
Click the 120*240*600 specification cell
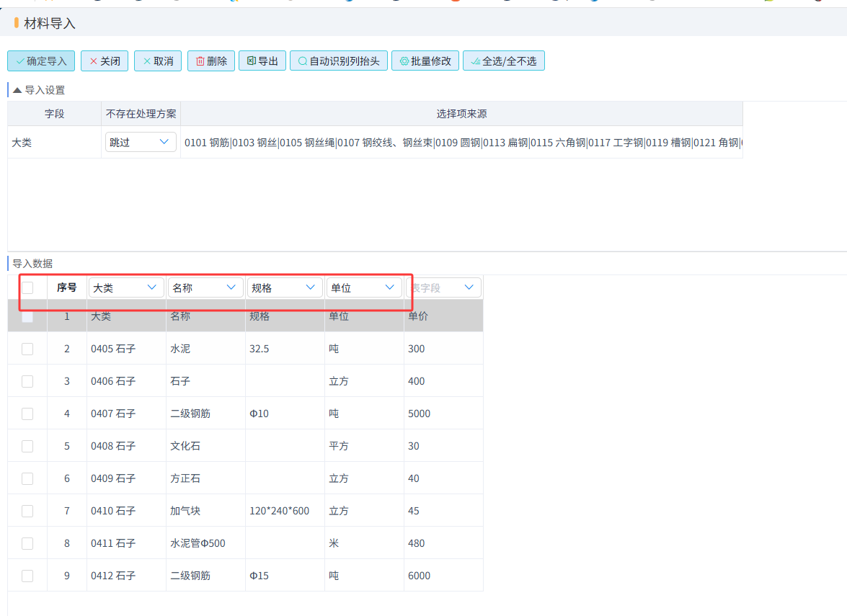pos(285,511)
